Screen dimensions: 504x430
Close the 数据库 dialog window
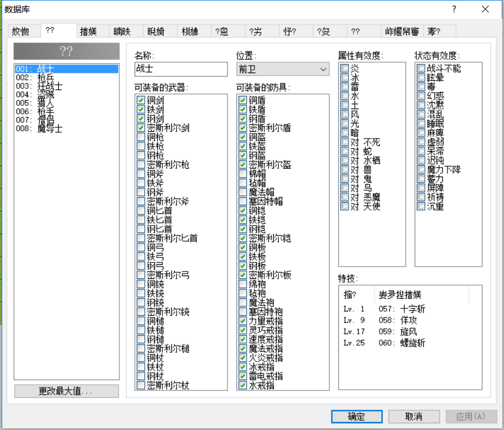[485, 9]
